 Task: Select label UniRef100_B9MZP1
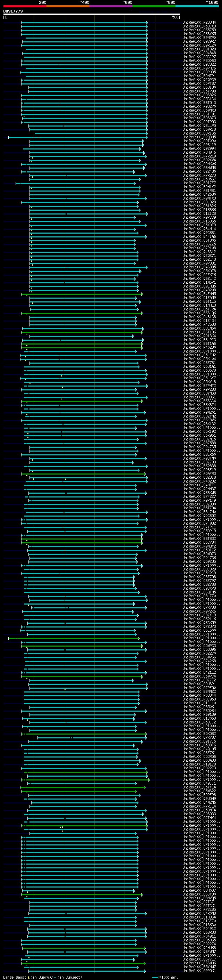coord(199,76)
